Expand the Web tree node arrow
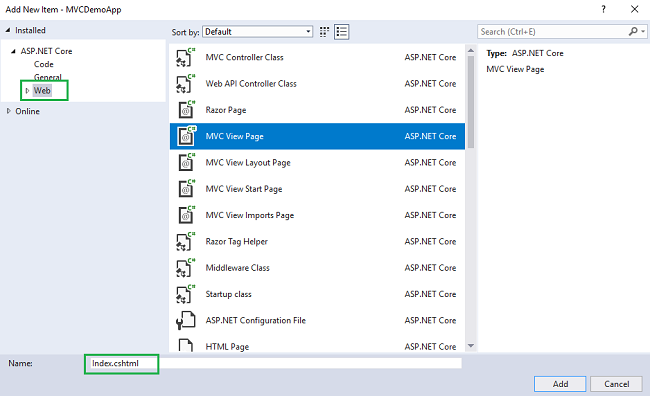This screenshot has width=650, height=396. pos(27,90)
